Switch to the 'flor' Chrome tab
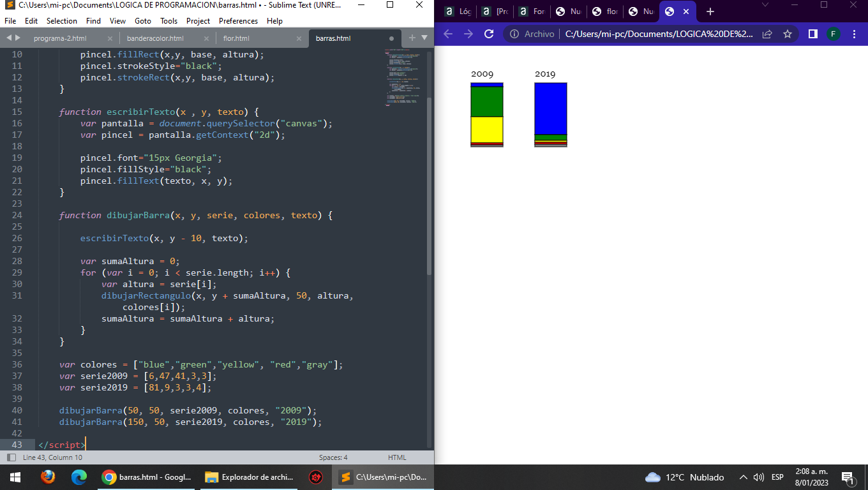Screen dimensions: 868x490 pos(604,11)
